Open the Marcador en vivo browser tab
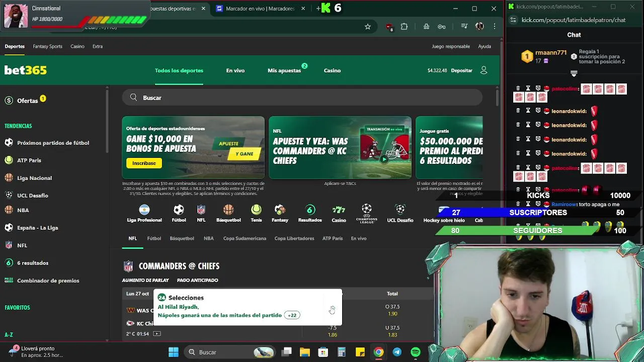 point(259,9)
